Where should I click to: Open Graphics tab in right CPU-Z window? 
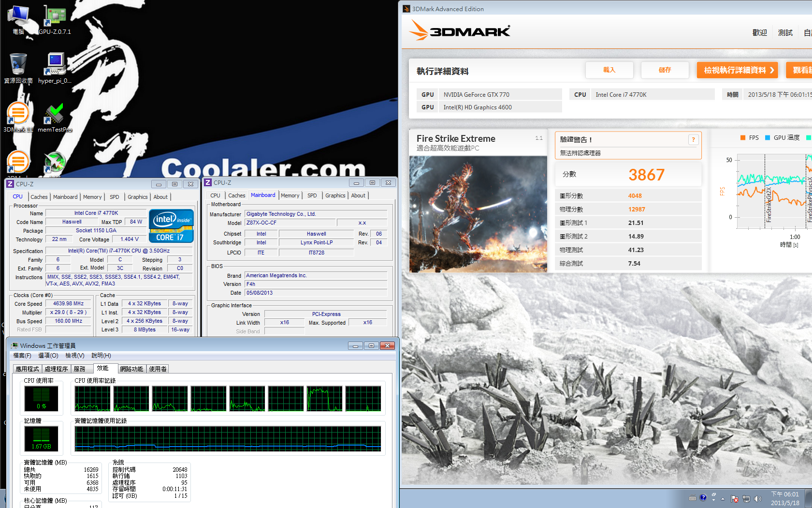tap(335, 195)
